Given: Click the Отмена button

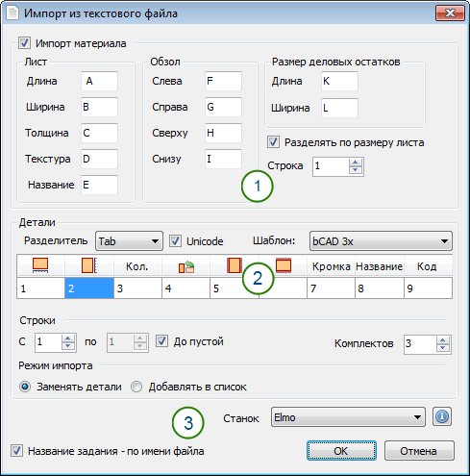Looking at the screenshot, I should pos(419,451).
